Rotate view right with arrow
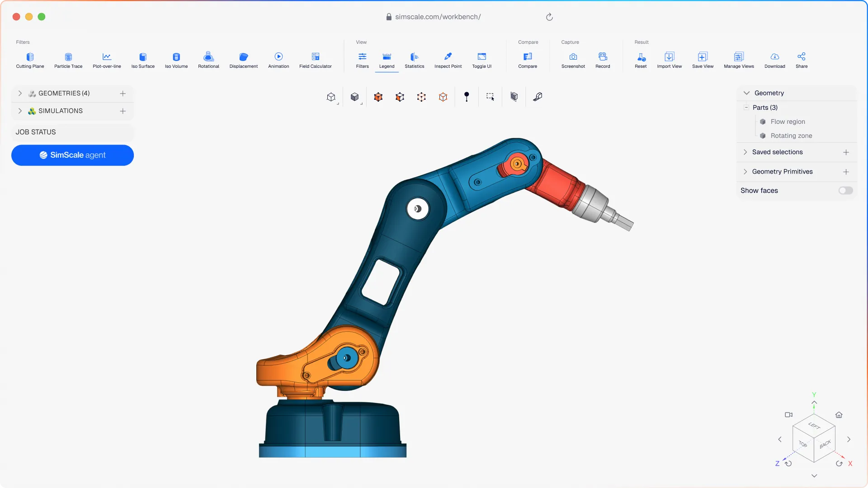The height and width of the screenshot is (488, 868). [849, 439]
